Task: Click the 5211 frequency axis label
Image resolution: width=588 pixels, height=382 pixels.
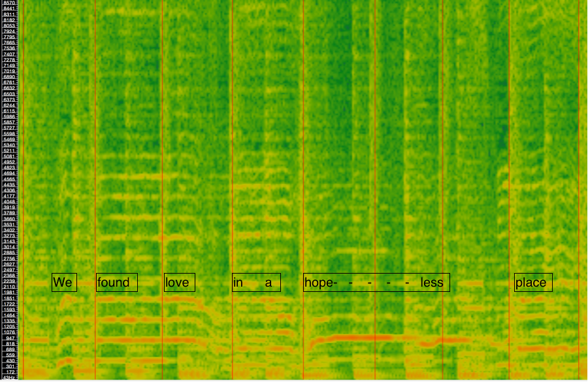Action: click(x=9, y=151)
